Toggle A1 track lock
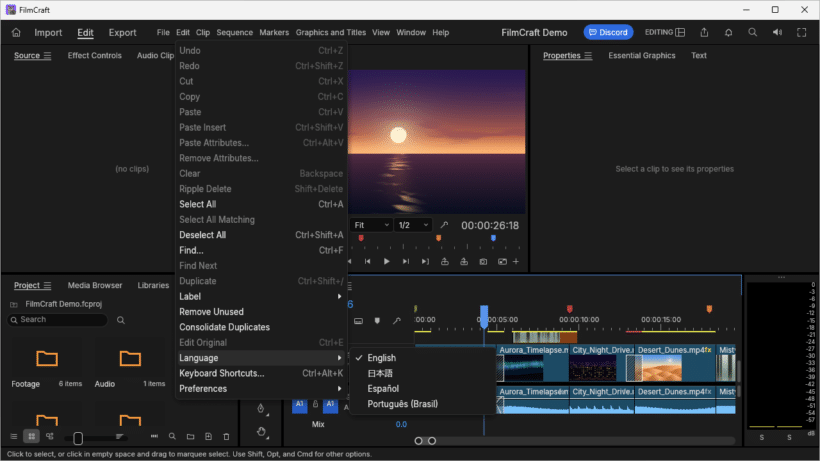The width and height of the screenshot is (820, 461). 315,404
